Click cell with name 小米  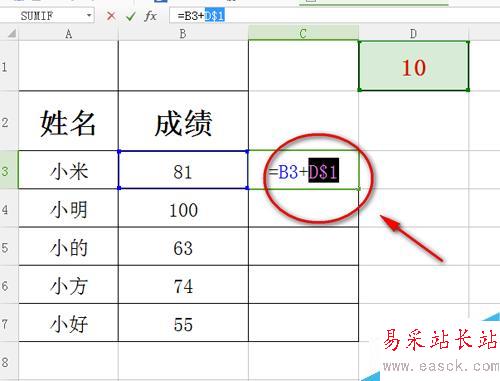point(68,170)
